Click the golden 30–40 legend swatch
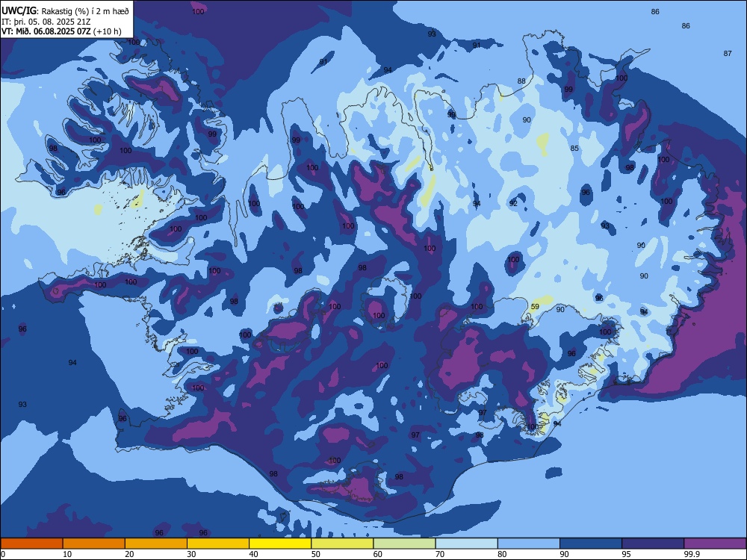 click(218, 544)
